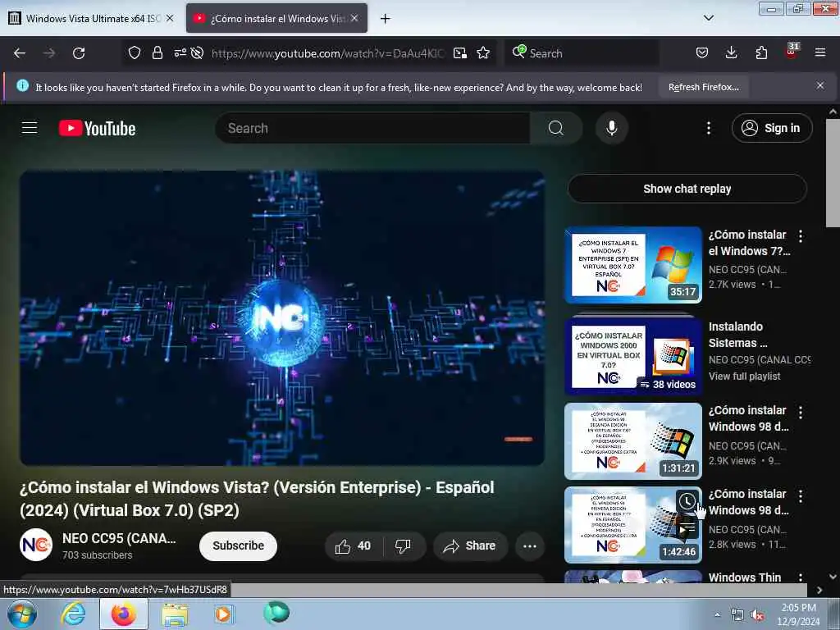The height and width of the screenshot is (630, 840).
Task: Launch Internet Explorer from the taskbar
Action: tap(72, 614)
